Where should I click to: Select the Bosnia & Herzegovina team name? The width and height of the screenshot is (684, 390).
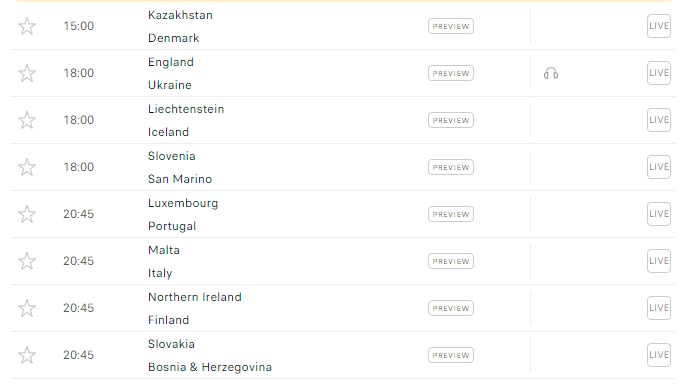(210, 367)
